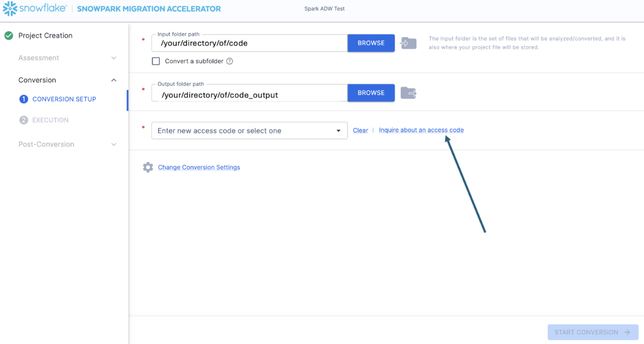Open Change Conversion Settings link
Screen dimensions: 644x344
[x=199, y=167]
